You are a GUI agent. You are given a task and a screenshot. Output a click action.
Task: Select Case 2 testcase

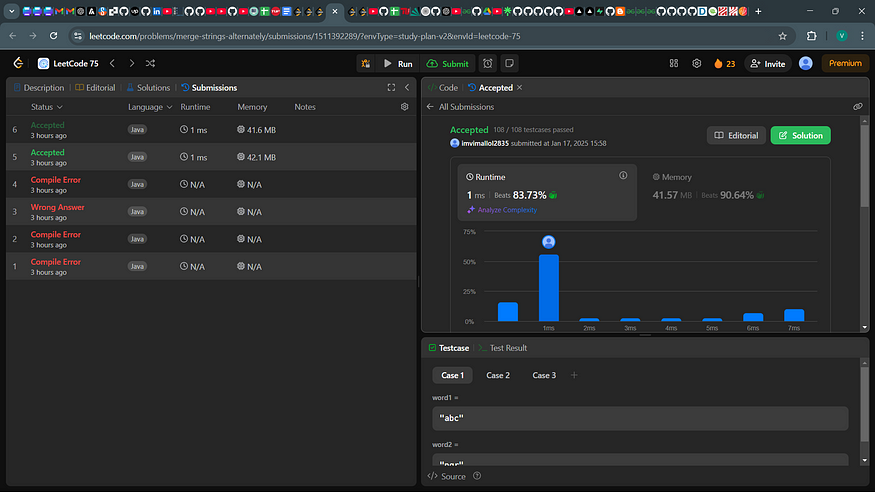(498, 375)
